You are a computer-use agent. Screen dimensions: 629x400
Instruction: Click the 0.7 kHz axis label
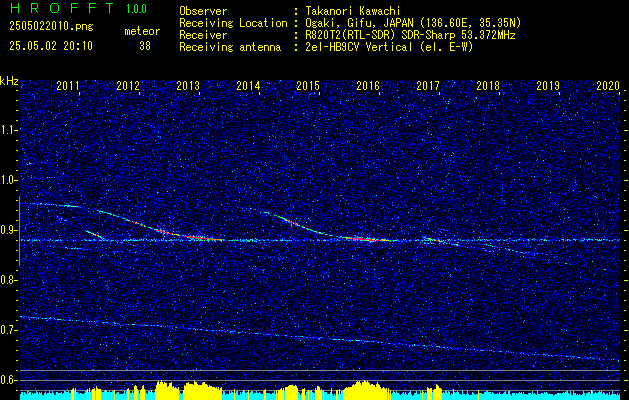(x=8, y=330)
